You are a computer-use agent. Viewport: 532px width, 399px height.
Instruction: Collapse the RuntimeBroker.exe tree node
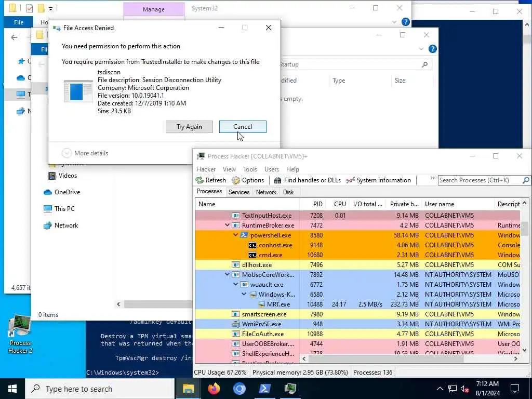click(227, 225)
